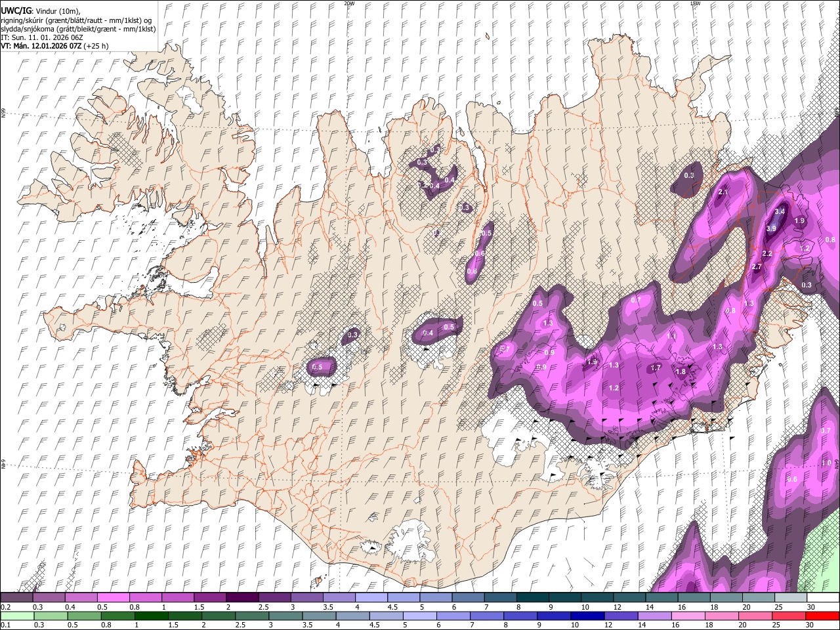Click the initialization time 'IT: Sun. 11. 01. 2026 06Z'
Viewport: 840px width, 630px height.
point(41,37)
